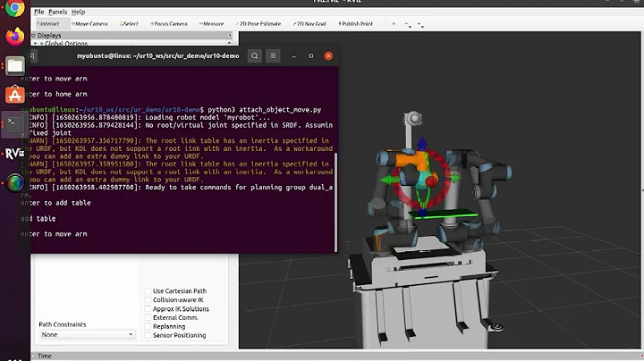The height and width of the screenshot is (361, 644).
Task: Click the terminal scrollbar
Action: (x=336, y=202)
